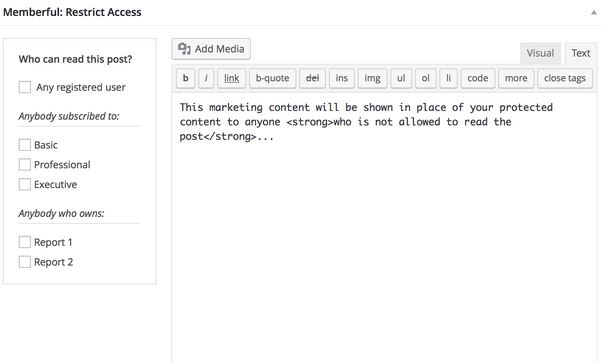Insert a link using link button
The width and height of the screenshot is (601, 362).
(x=232, y=78)
